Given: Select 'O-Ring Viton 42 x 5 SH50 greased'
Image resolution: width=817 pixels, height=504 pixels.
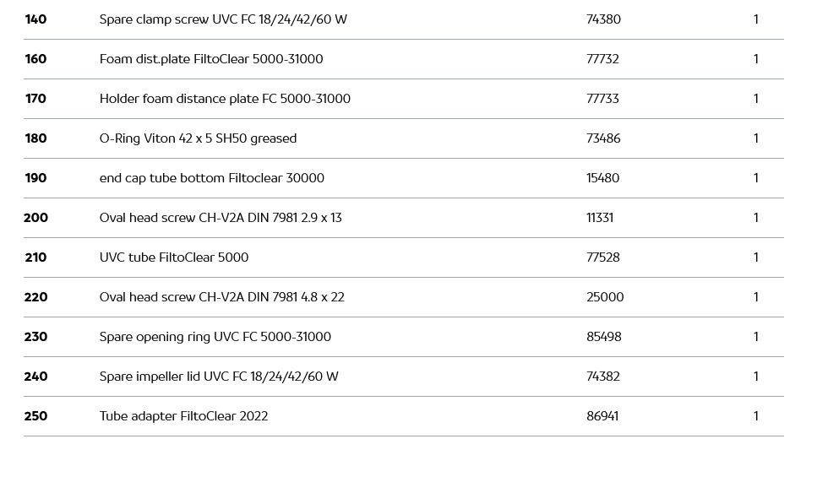Looking at the screenshot, I should [x=198, y=138].
